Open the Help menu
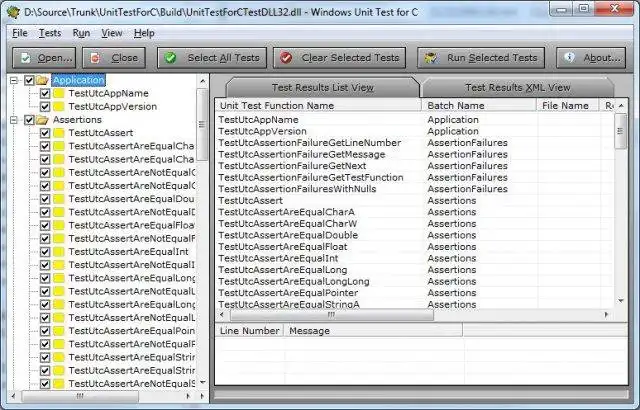This screenshot has height=410, width=640. 144,33
